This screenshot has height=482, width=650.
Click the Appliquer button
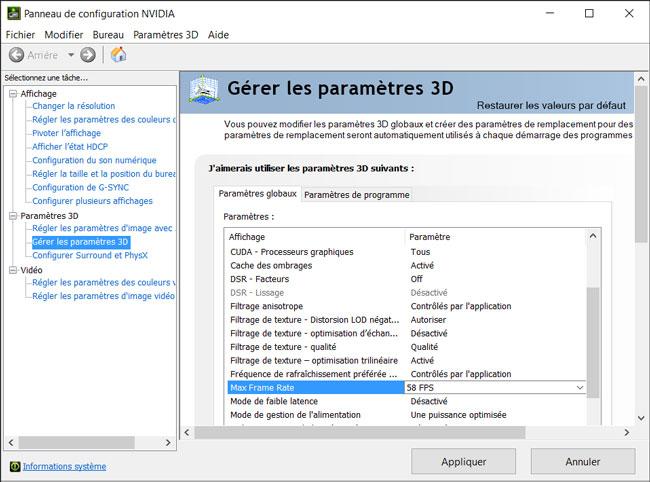pyautogui.click(x=463, y=462)
